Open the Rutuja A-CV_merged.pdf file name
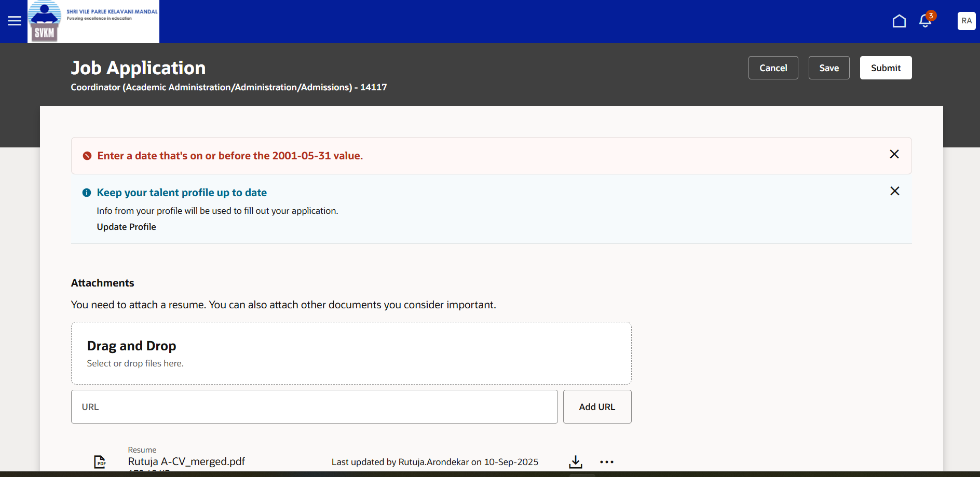The width and height of the screenshot is (980, 477). [x=186, y=461]
